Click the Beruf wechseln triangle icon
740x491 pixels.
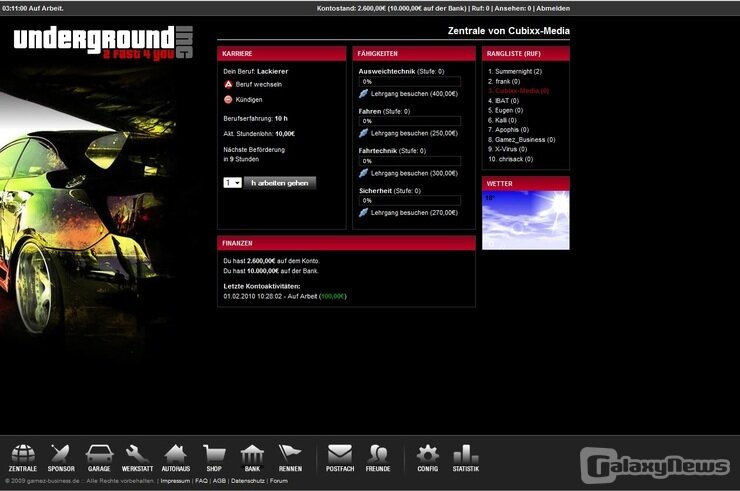[x=228, y=85]
